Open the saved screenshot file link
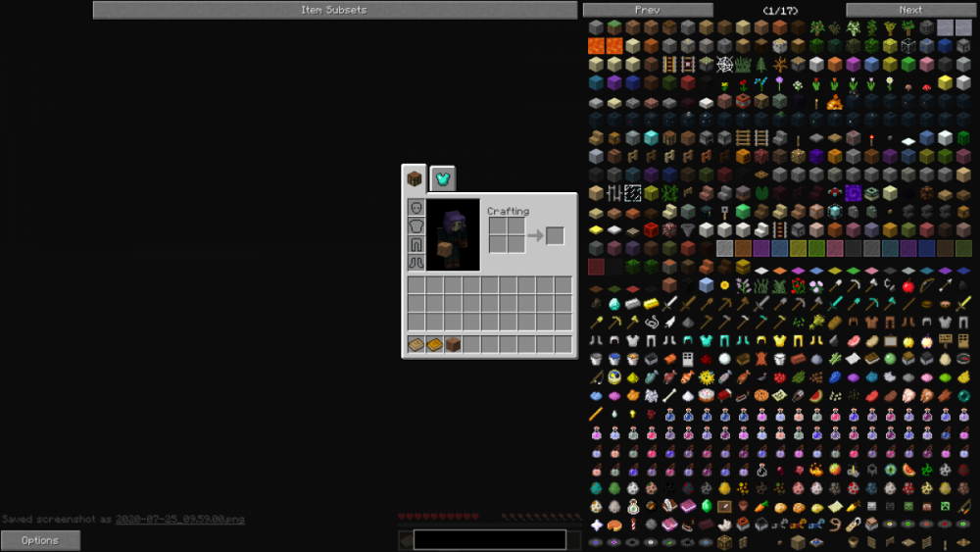980x552 pixels. point(179,520)
